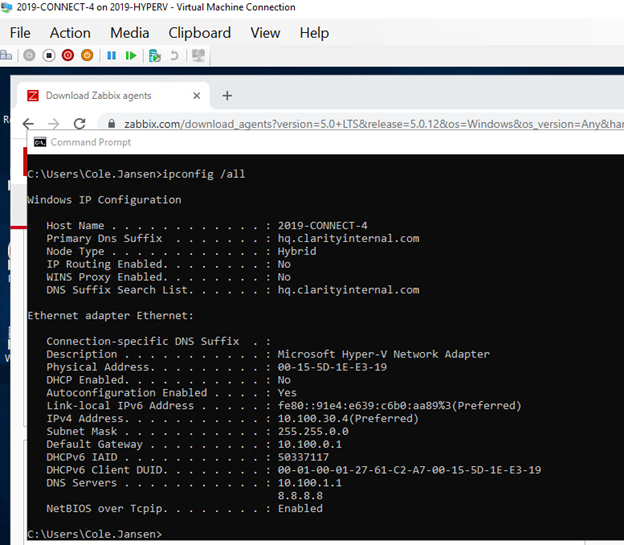Click the Node Type value Hybrid

297,251
